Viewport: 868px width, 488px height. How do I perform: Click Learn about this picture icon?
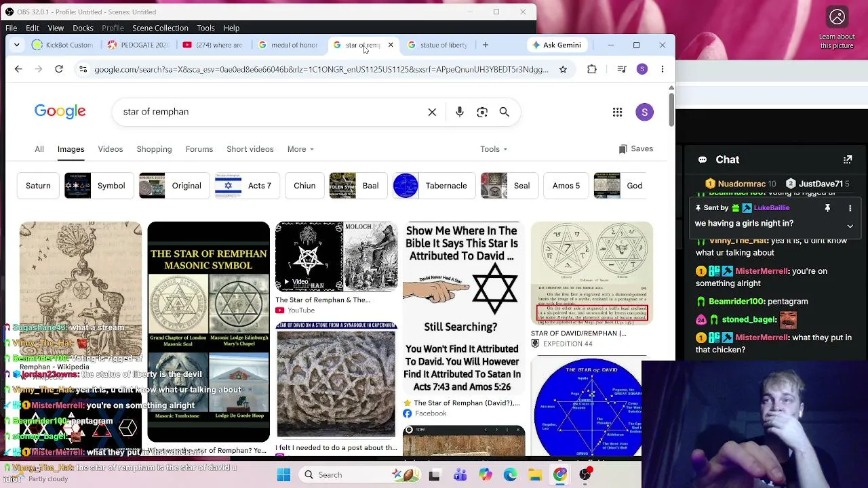coord(837,17)
